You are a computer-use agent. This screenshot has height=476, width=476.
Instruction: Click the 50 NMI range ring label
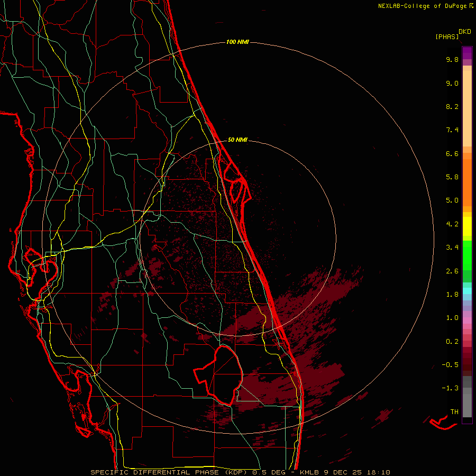click(237, 140)
